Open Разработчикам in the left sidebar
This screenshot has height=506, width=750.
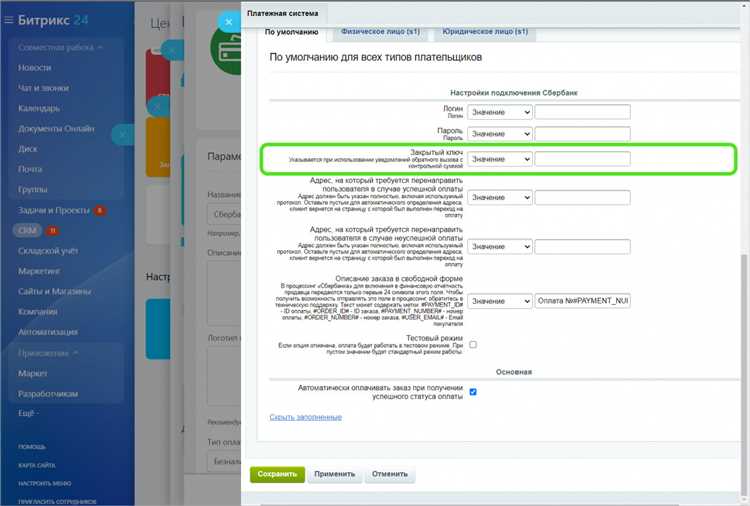[x=48, y=394]
